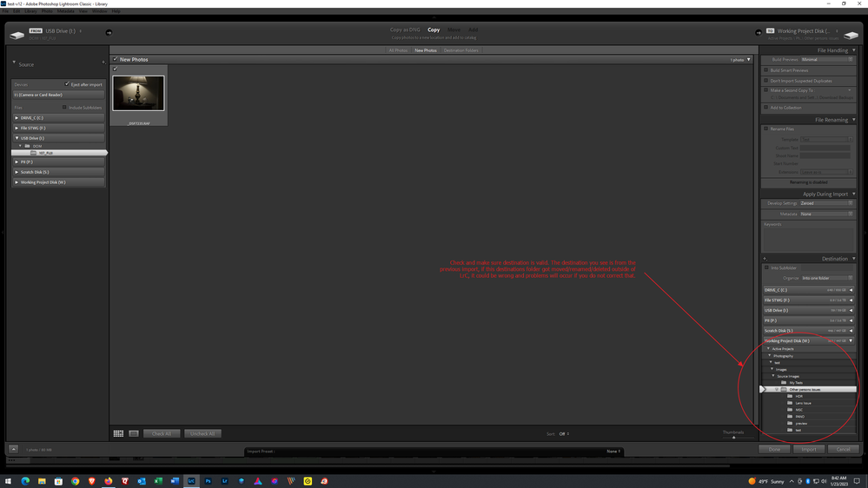The image size is (868, 488).
Task: Open Microsoft Store from taskbar
Action: click(58, 481)
